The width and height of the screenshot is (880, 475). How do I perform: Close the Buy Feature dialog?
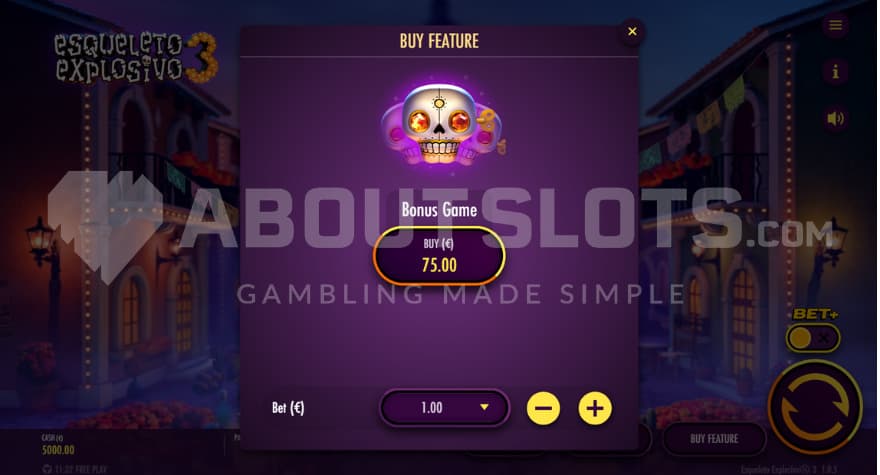pos(632,31)
